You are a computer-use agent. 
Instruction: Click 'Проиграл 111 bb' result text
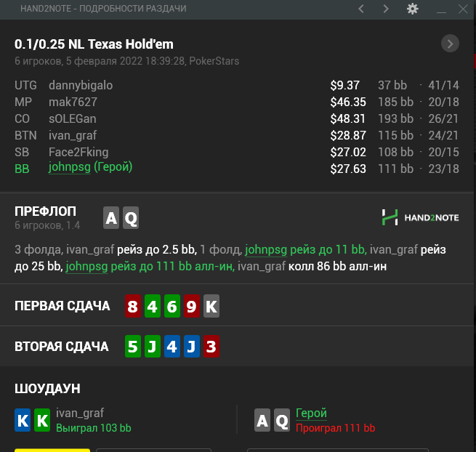pos(336,428)
